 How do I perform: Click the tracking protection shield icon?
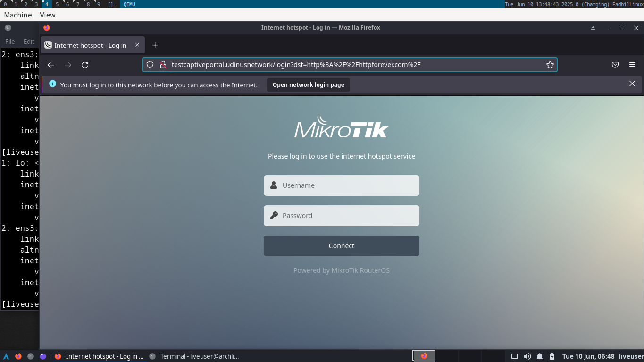tap(150, 65)
